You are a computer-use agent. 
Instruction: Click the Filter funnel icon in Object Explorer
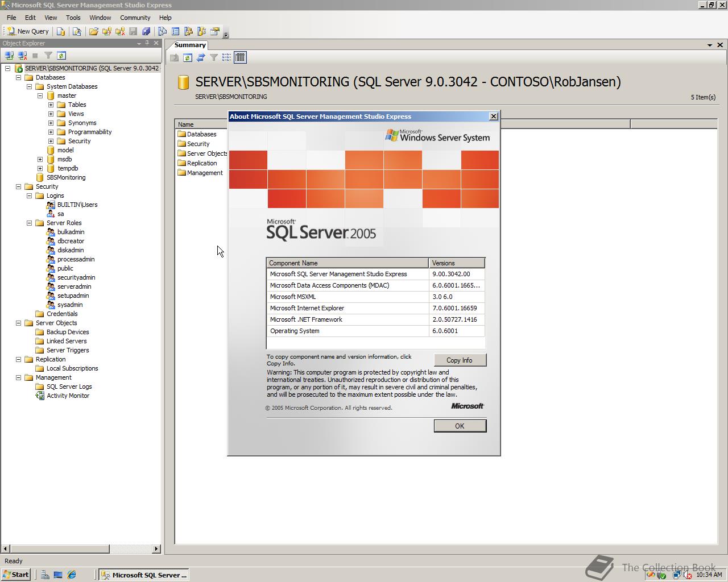48,56
